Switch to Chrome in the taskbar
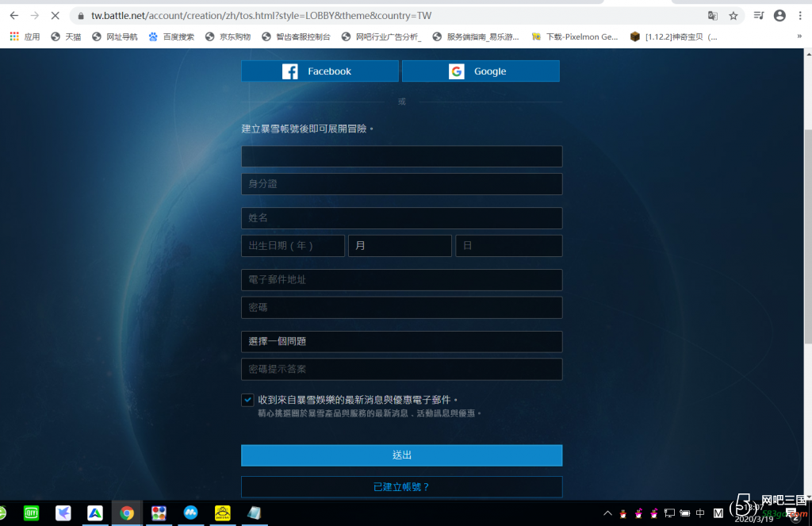 127,513
